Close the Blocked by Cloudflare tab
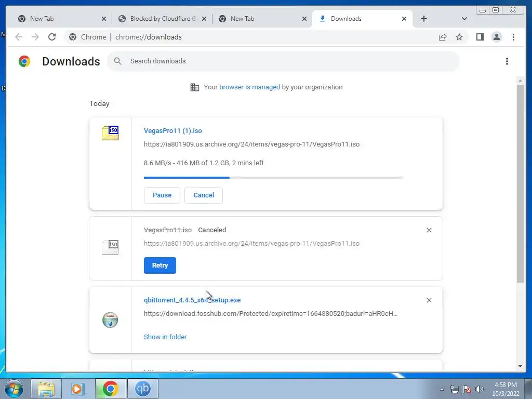 click(204, 19)
